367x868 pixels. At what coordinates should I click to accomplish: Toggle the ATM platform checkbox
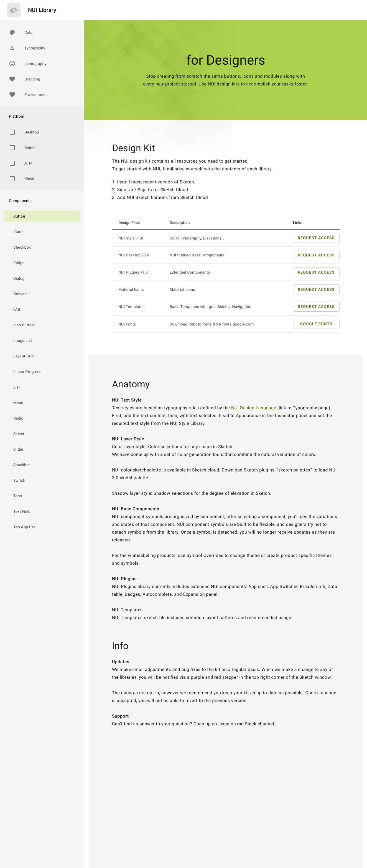[x=12, y=163]
